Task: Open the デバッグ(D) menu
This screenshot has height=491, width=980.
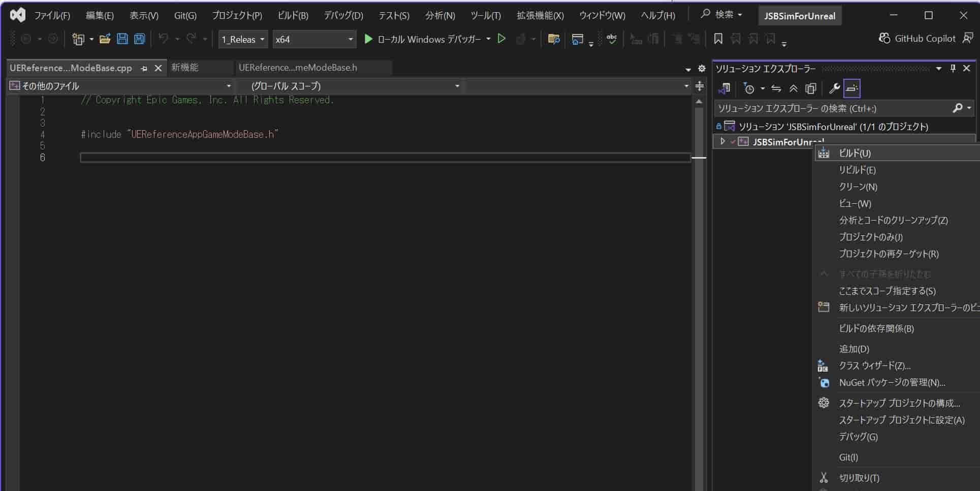Action: 343,16
